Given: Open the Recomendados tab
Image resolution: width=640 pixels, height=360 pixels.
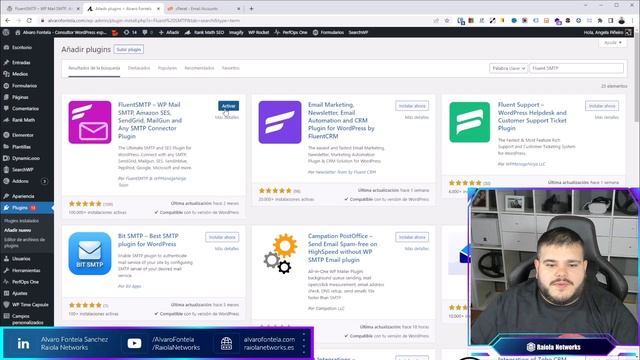Looking at the screenshot, I should (x=199, y=68).
